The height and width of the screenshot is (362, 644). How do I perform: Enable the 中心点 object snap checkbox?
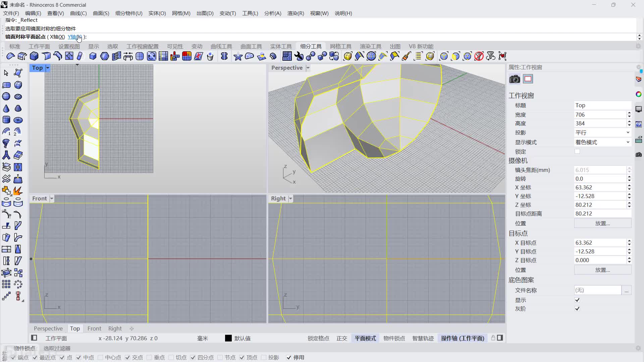(100, 358)
